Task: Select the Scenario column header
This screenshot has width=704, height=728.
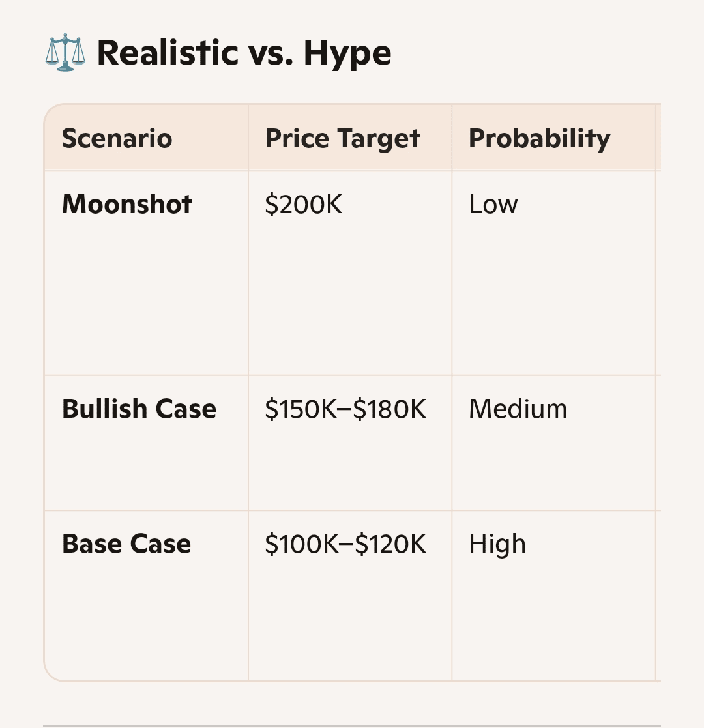Action: tap(117, 139)
